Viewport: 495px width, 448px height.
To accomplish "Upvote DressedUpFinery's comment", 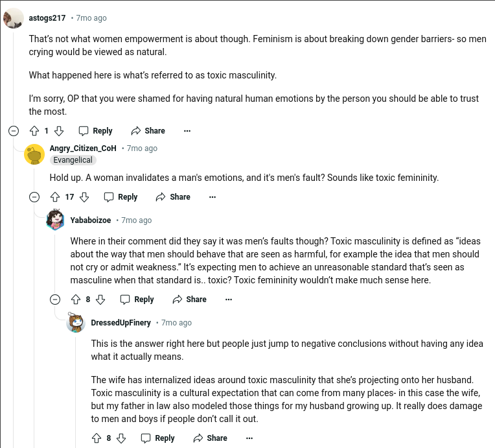I will tap(97, 438).
